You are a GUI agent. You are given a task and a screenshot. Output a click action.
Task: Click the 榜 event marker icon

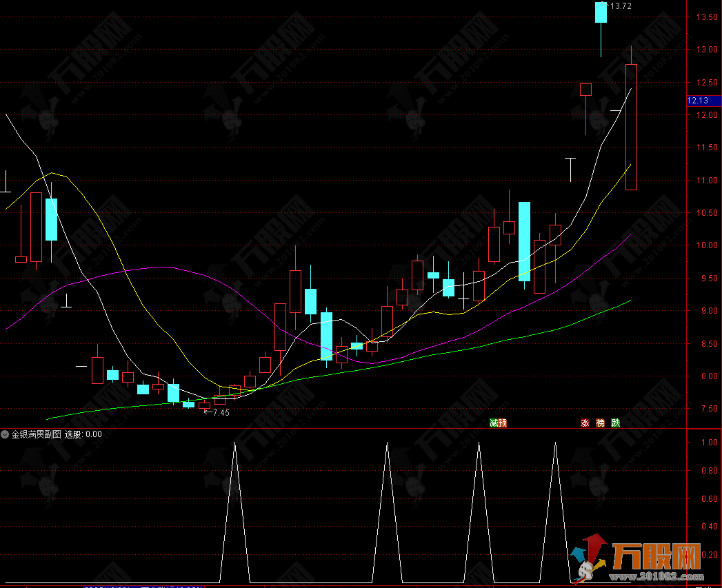(600, 423)
